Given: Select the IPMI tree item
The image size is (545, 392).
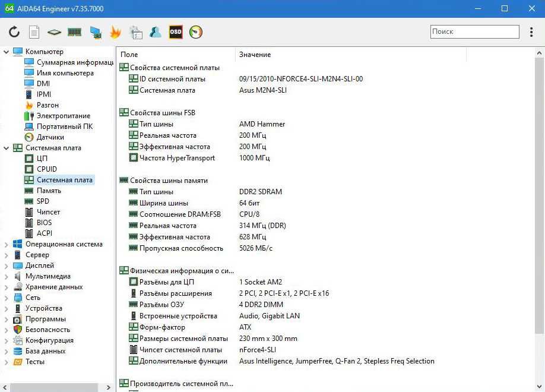Looking at the screenshot, I should (44, 94).
